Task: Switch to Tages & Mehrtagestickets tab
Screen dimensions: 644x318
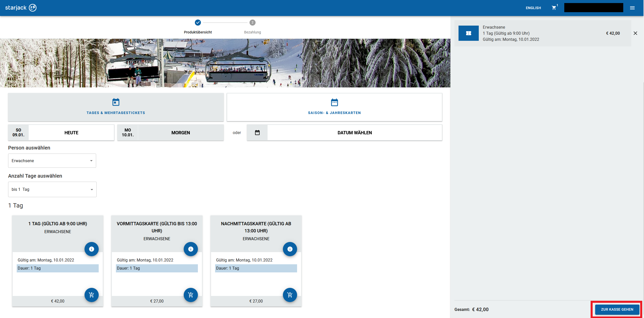Action: coord(116,107)
